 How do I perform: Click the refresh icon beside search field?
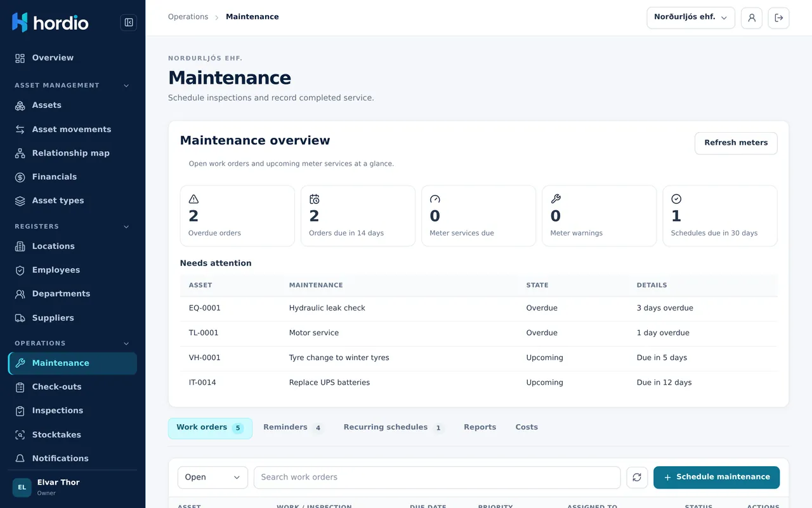pos(637,478)
